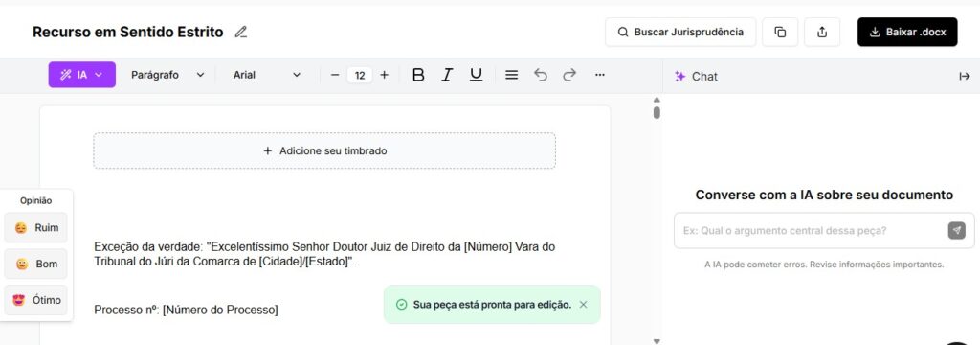Image resolution: width=980 pixels, height=345 pixels.
Task: Undo the last edit
Action: [541, 75]
